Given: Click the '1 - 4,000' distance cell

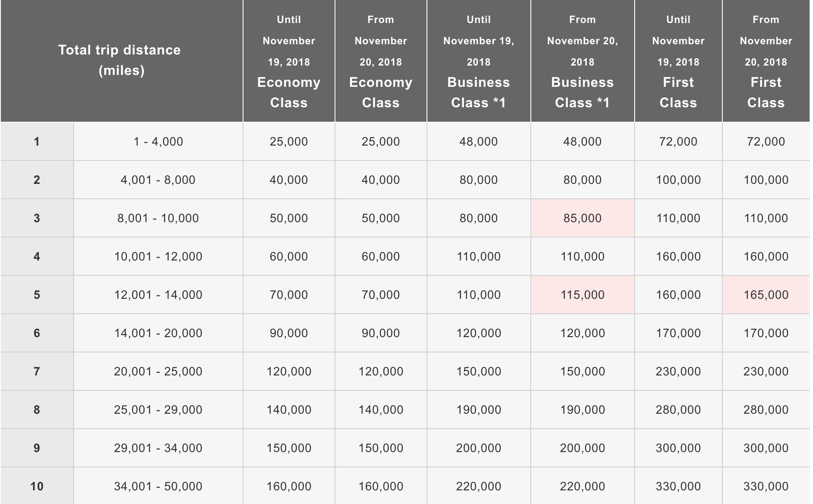Looking at the screenshot, I should (158, 141).
